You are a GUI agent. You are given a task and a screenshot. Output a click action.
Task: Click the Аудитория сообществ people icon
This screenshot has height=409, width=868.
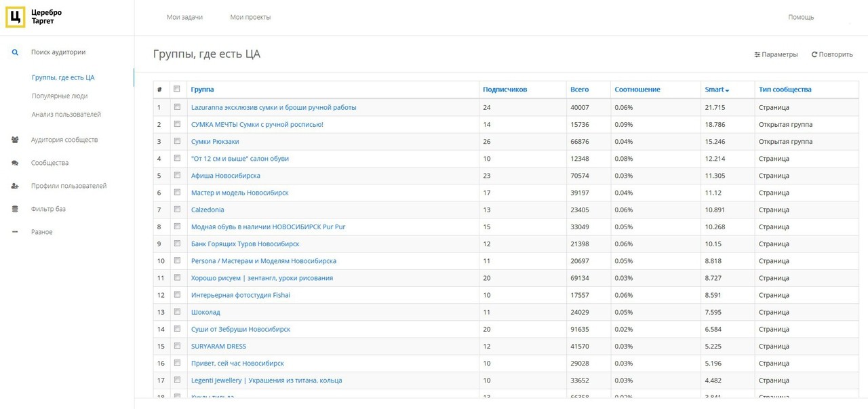pyautogui.click(x=15, y=140)
